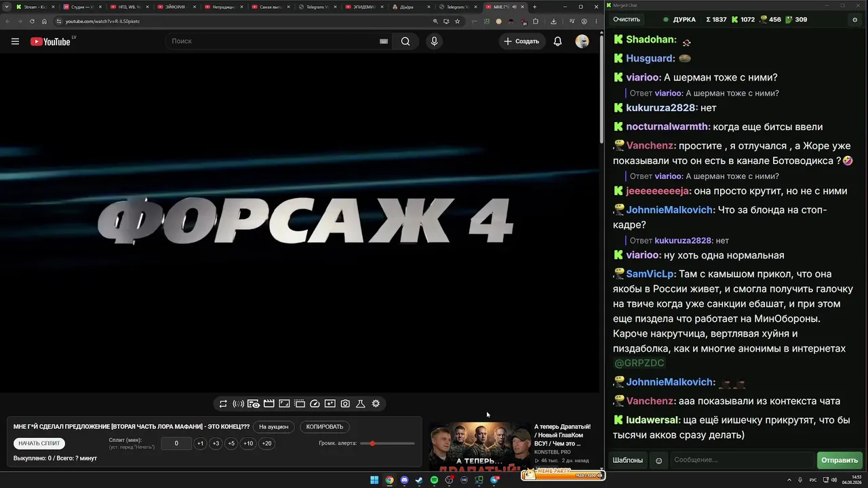Open the playback speed gauge icon

315,404
